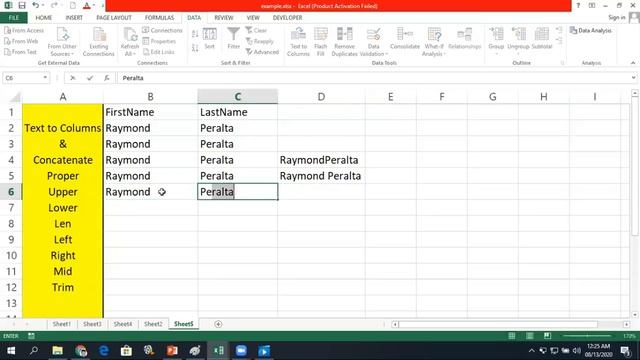Switch to Page Break Preview
Viewport: 640px width, 360px height.
click(547, 336)
